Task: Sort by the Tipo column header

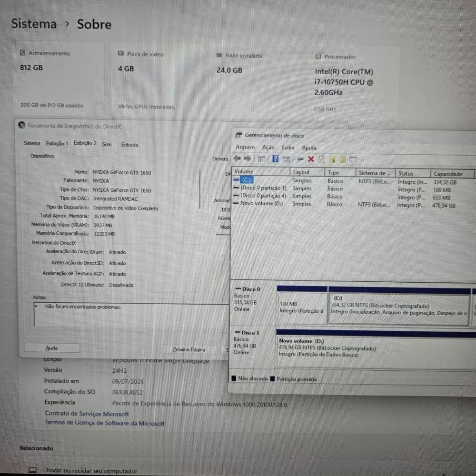Action: (x=340, y=173)
